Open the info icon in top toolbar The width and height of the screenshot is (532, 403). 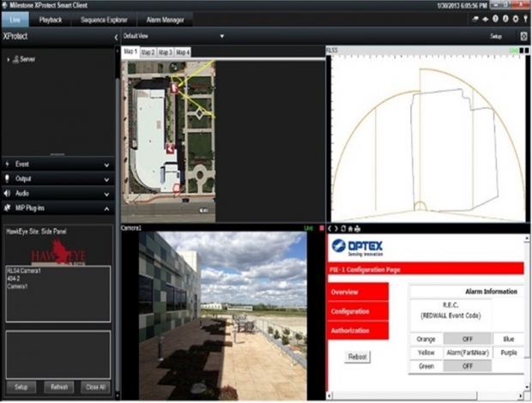pos(505,19)
